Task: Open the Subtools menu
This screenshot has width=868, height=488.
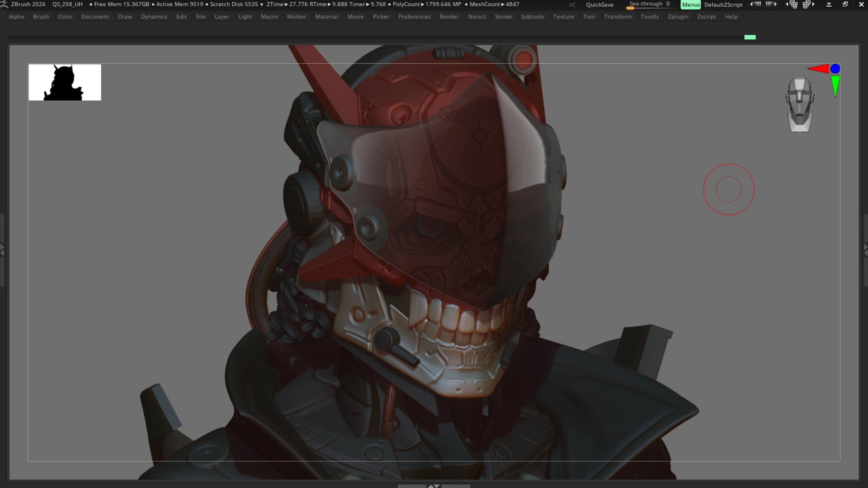Action: [x=532, y=17]
